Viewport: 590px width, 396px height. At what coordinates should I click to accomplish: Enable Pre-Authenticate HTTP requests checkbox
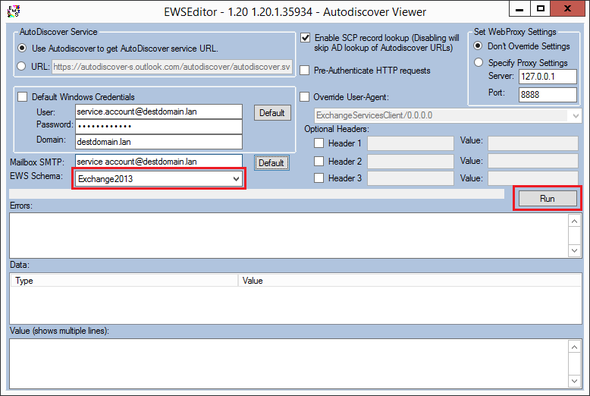(304, 70)
